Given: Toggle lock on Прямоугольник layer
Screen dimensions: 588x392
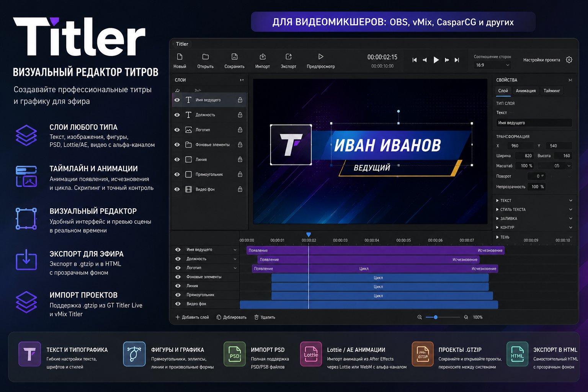Looking at the screenshot, I should point(240,175).
